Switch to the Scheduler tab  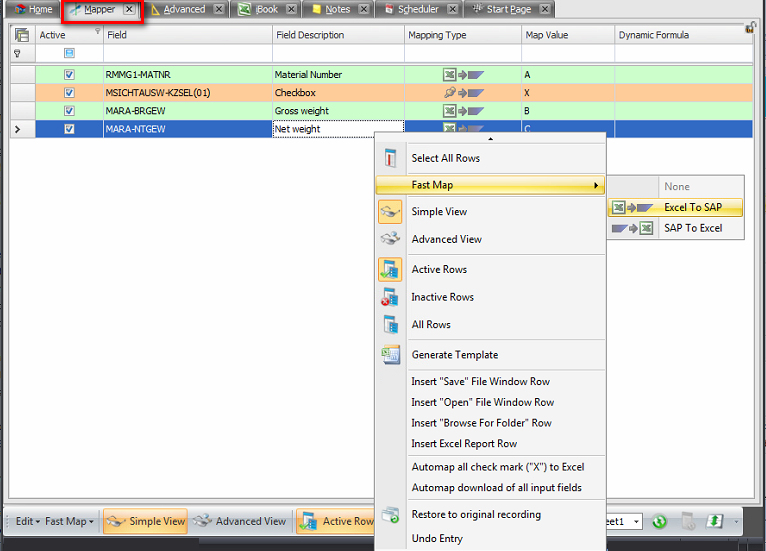pyautogui.click(x=418, y=9)
